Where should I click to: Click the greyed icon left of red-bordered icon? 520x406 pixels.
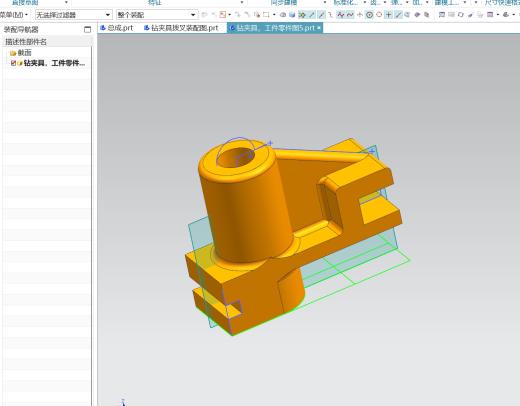click(x=214, y=15)
